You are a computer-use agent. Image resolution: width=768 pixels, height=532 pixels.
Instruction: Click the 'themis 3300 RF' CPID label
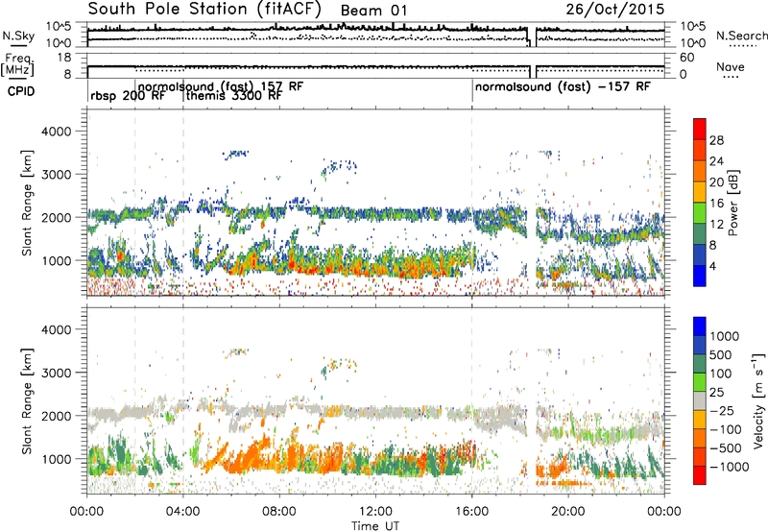click(x=233, y=95)
